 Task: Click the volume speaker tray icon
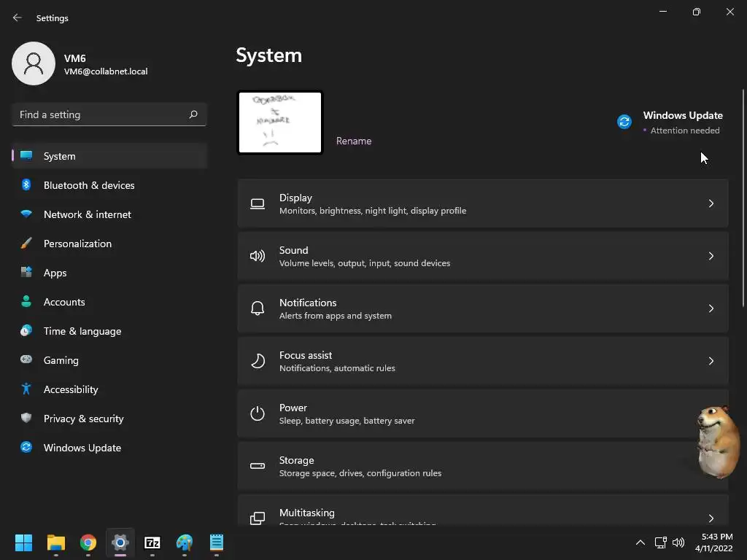(678, 542)
